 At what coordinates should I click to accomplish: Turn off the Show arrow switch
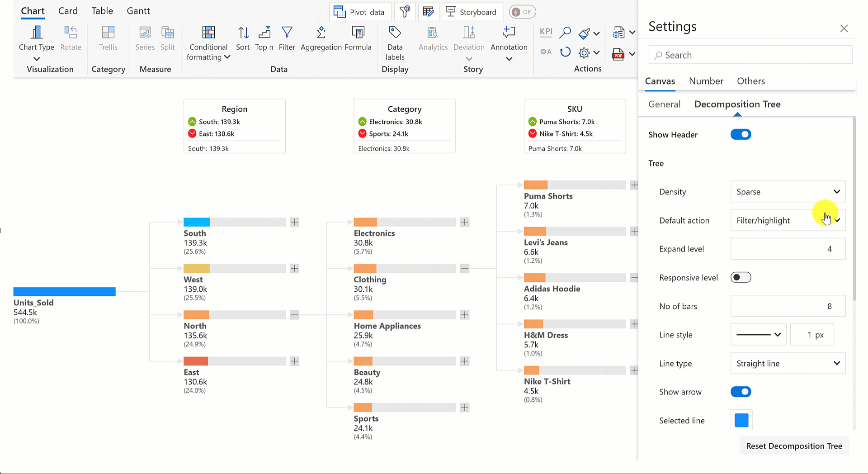(741, 392)
